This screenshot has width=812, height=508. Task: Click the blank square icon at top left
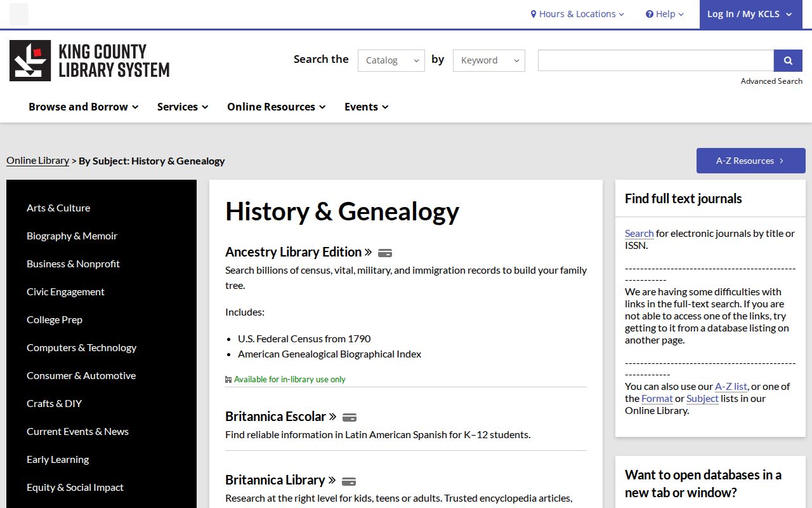pyautogui.click(x=19, y=14)
